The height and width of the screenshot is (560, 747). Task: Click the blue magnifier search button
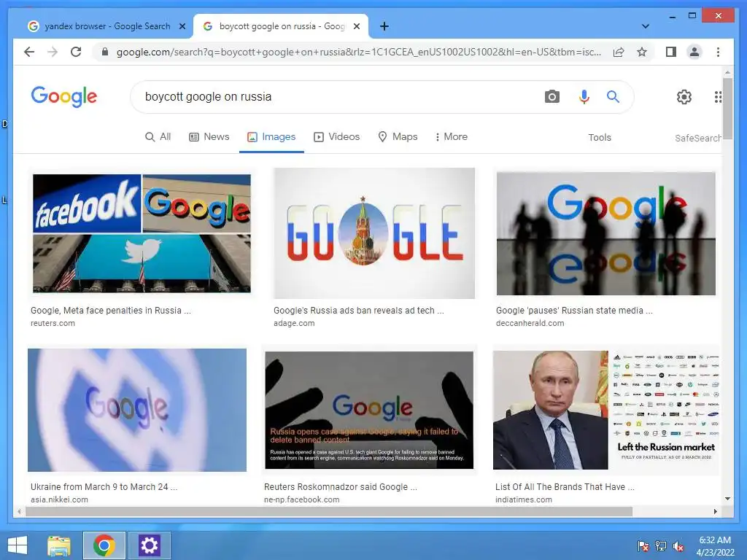pos(613,97)
